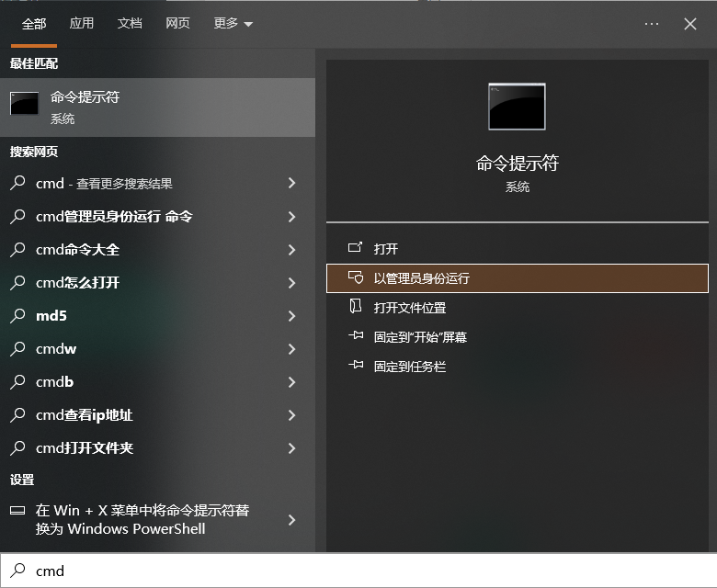Switch to the 全部 tab
This screenshot has height=588, width=717.
34,24
